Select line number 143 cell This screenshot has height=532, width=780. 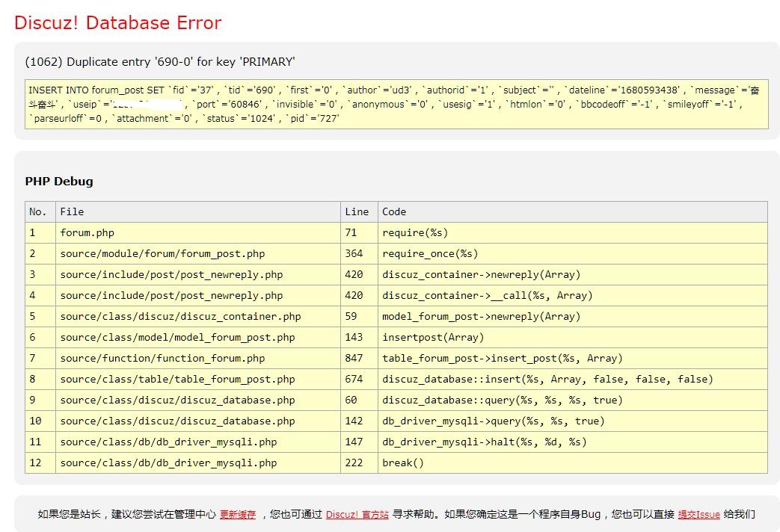[359, 337]
